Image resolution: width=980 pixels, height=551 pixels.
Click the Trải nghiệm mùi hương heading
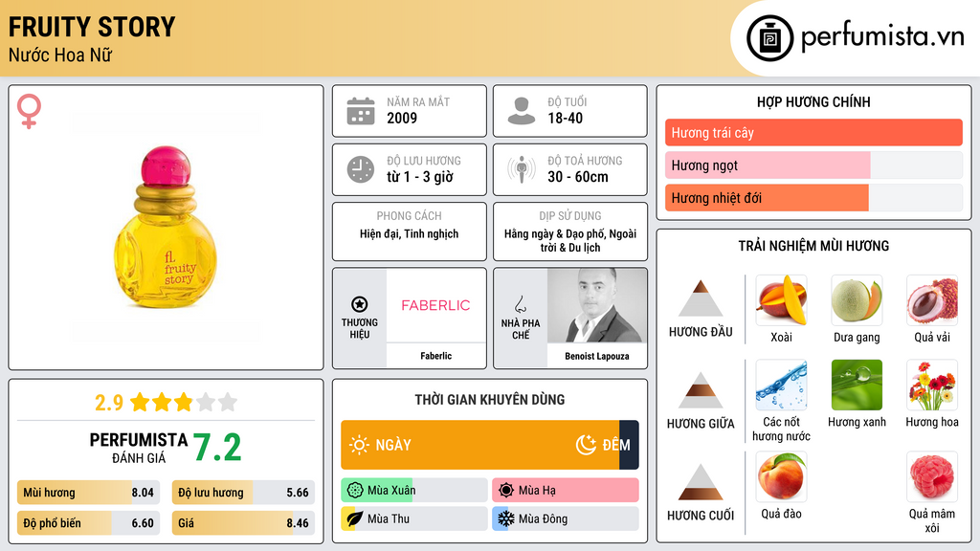[x=813, y=246]
